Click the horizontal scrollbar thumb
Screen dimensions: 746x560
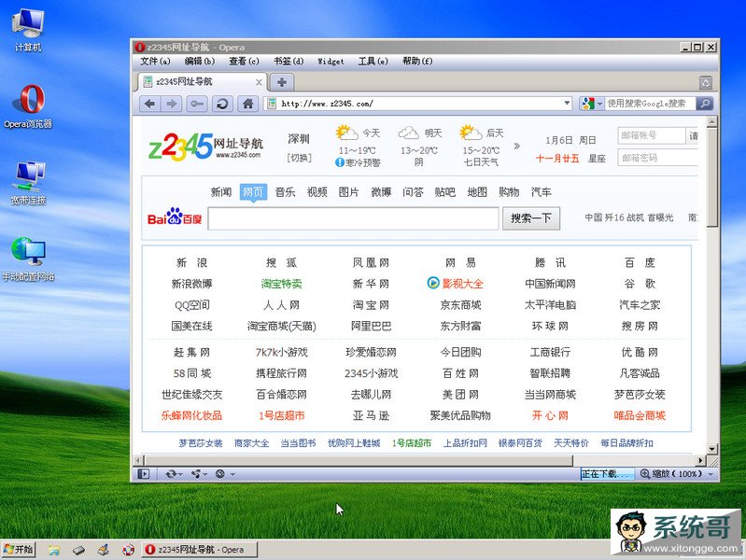[359, 460]
